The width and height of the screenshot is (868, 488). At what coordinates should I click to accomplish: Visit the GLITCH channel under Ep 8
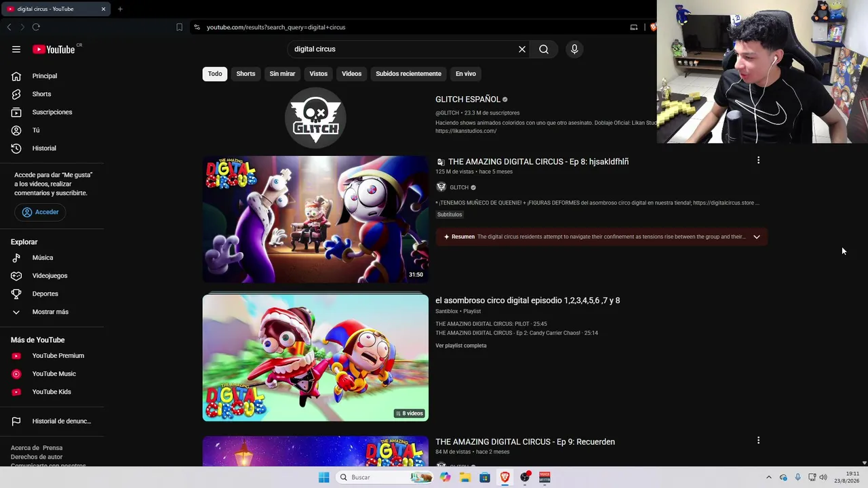pos(459,188)
